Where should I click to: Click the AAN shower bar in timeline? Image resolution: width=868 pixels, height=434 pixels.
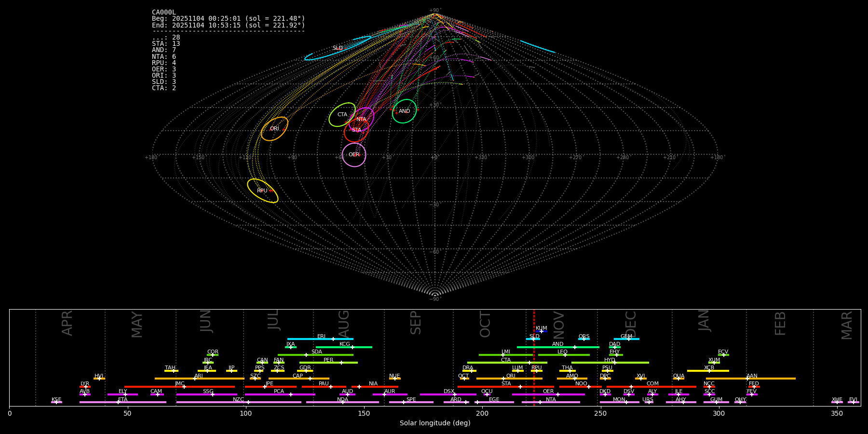click(750, 379)
